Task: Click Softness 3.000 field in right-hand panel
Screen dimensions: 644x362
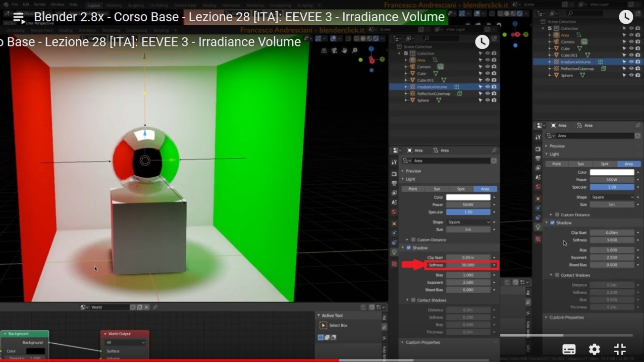Action: (612, 240)
